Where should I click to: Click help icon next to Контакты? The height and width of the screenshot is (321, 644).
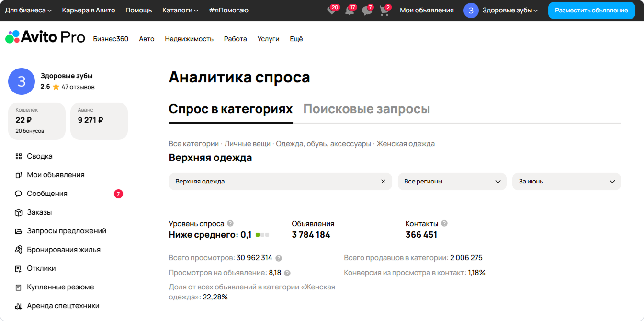pos(444,223)
